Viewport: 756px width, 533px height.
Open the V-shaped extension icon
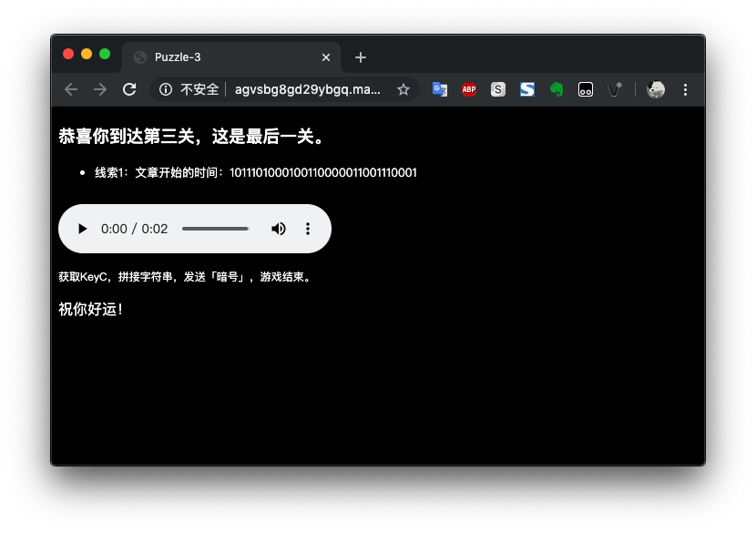tap(614, 89)
